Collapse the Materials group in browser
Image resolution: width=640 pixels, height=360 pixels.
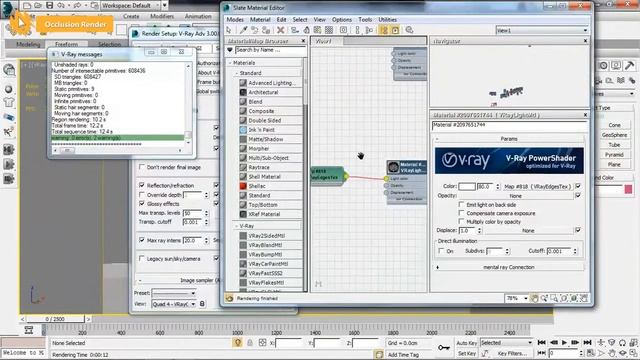(x=231, y=63)
